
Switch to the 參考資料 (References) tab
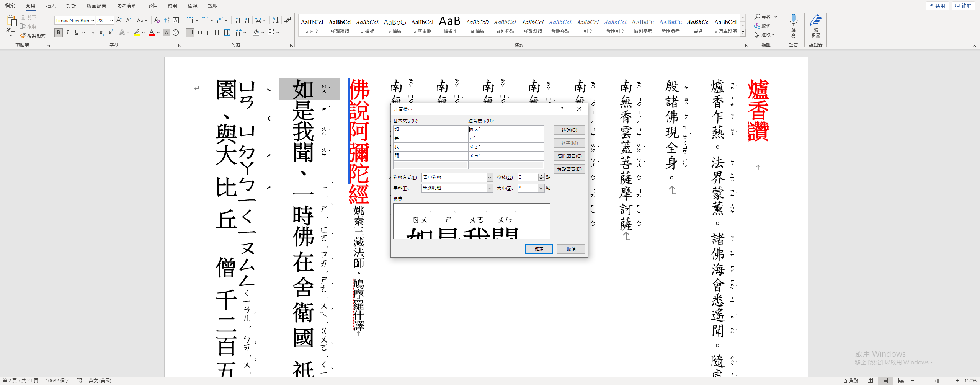[127, 6]
